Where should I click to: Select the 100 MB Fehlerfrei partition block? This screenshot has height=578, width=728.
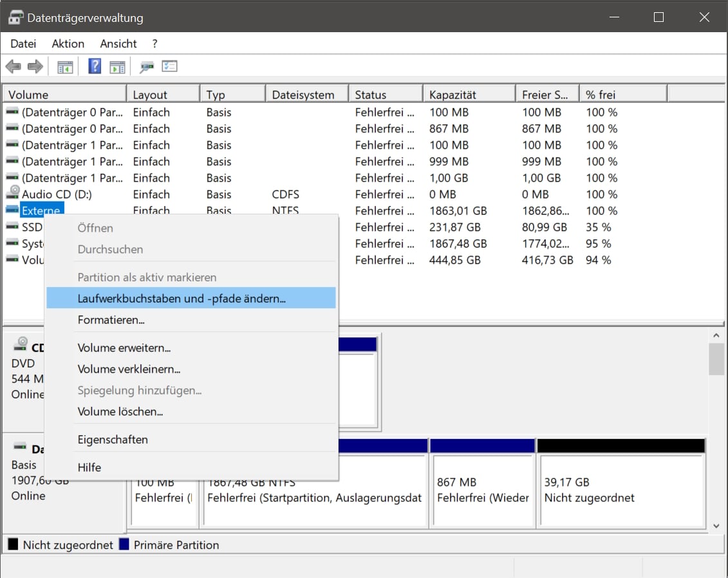(x=163, y=503)
